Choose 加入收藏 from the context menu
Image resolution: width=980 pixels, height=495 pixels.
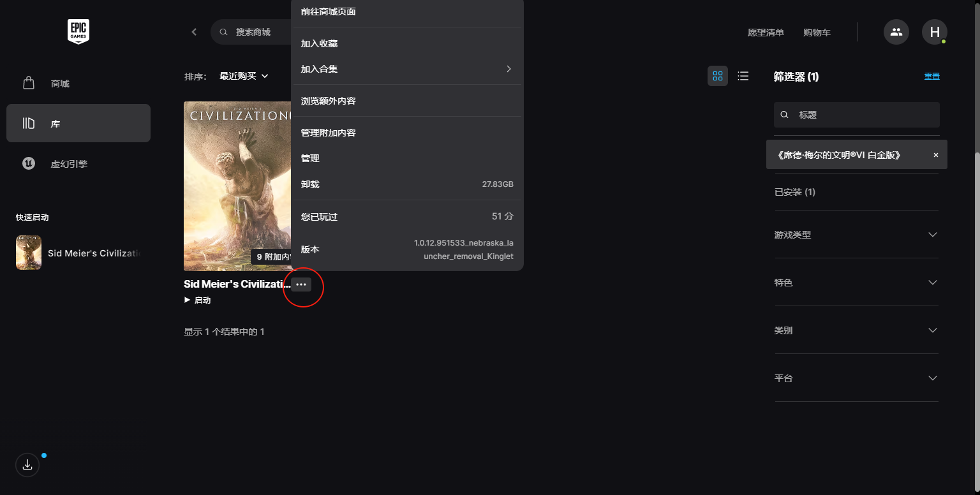point(407,43)
